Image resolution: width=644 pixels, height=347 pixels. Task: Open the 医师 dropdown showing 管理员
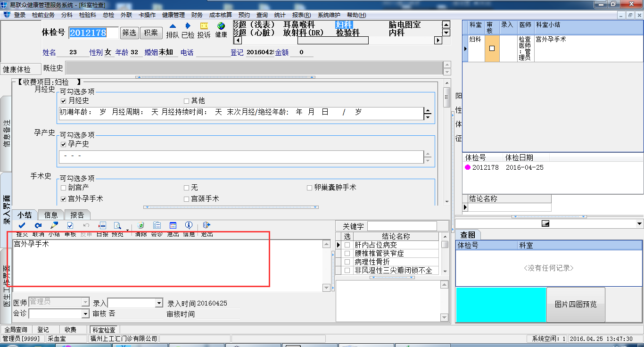point(85,302)
